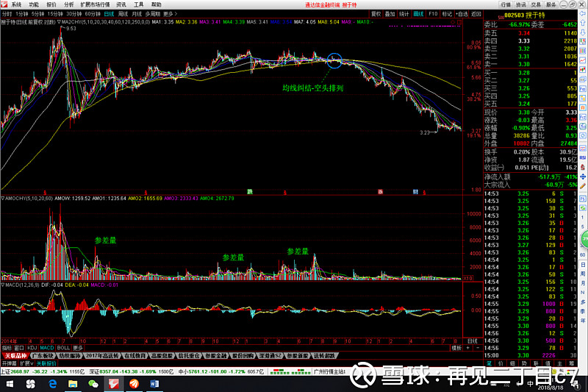Expand 更多 periods list
This screenshot has width=588, height=392.
[x=170, y=14]
